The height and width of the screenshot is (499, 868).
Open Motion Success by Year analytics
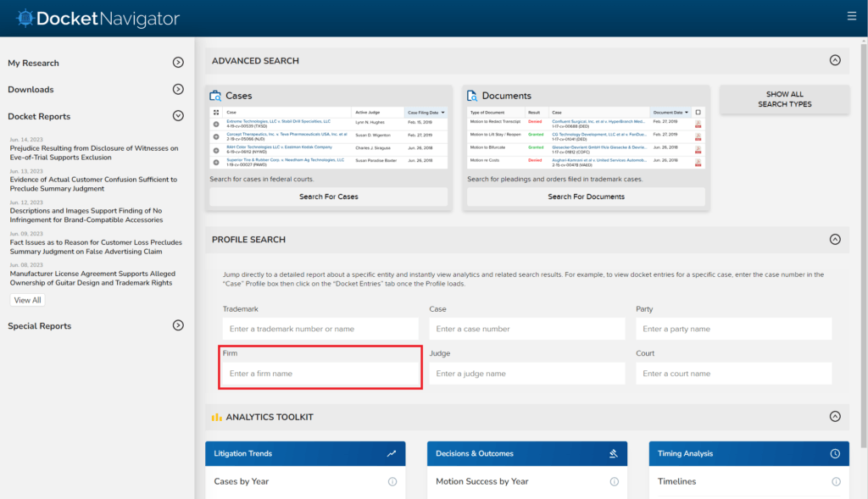click(x=481, y=481)
